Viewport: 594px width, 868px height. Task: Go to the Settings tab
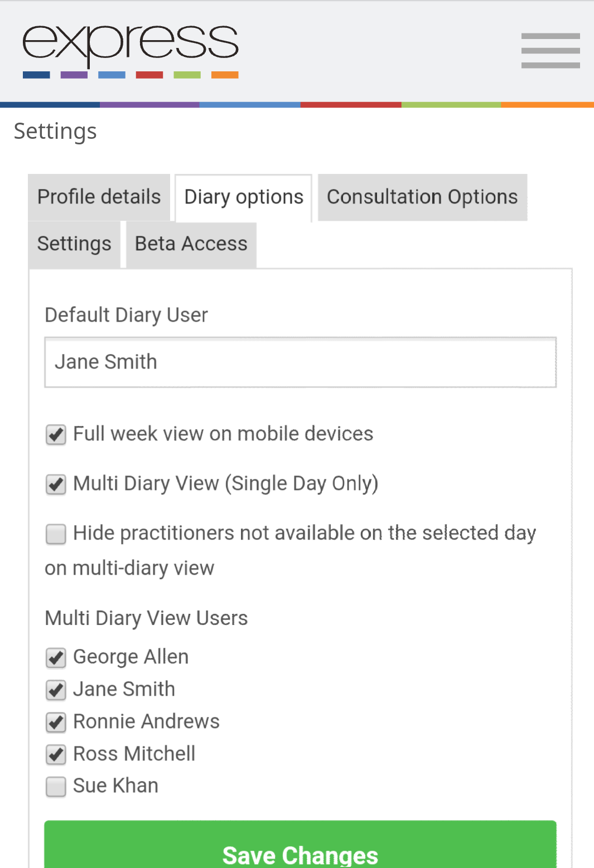click(74, 244)
